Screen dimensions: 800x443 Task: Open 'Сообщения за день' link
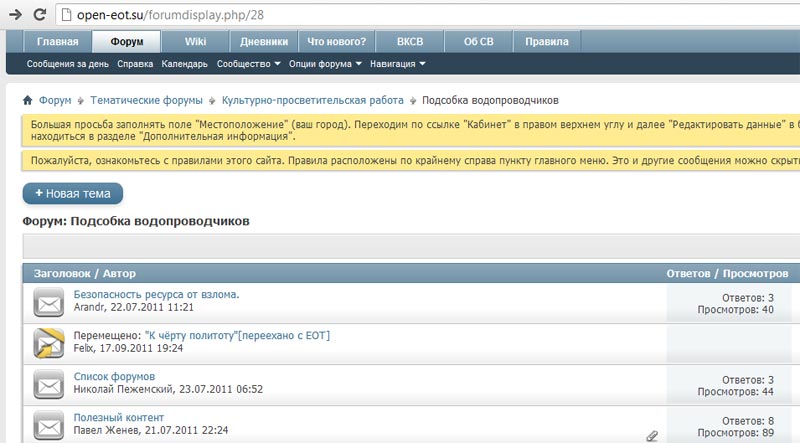point(67,64)
